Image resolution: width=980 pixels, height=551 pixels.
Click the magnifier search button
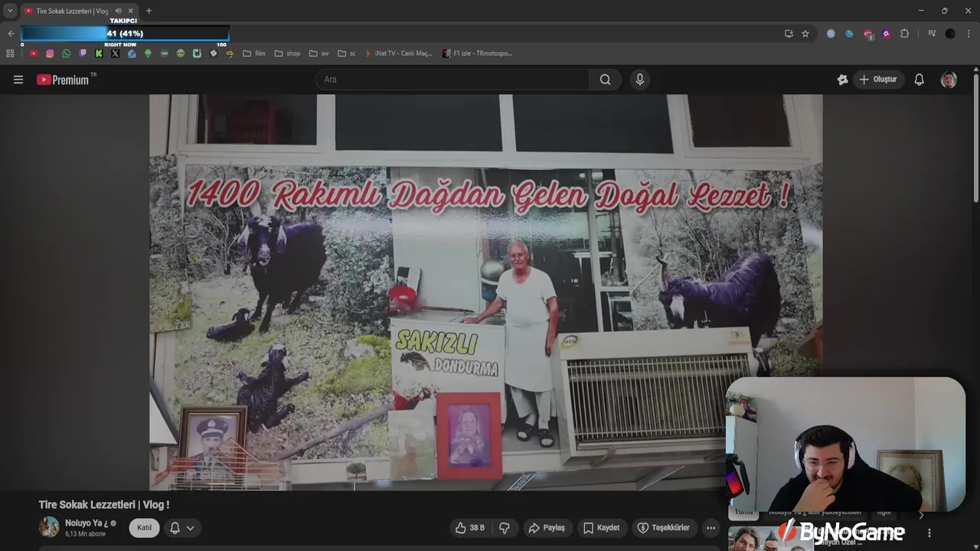click(605, 80)
